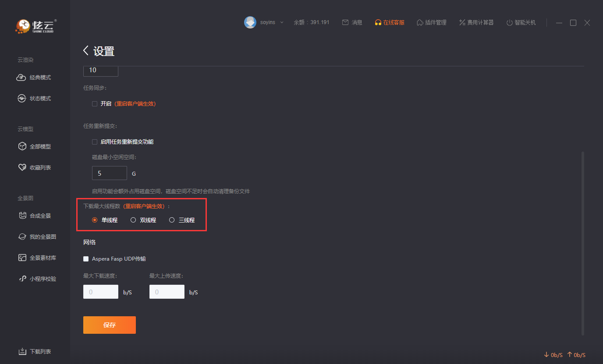Open the 全景素材库 icon
This screenshot has height=364, width=603.
[x=22, y=258]
